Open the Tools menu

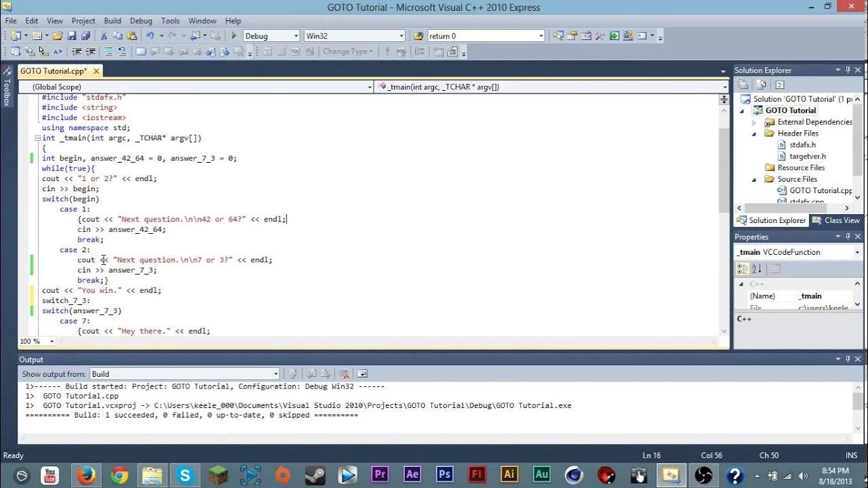point(170,21)
